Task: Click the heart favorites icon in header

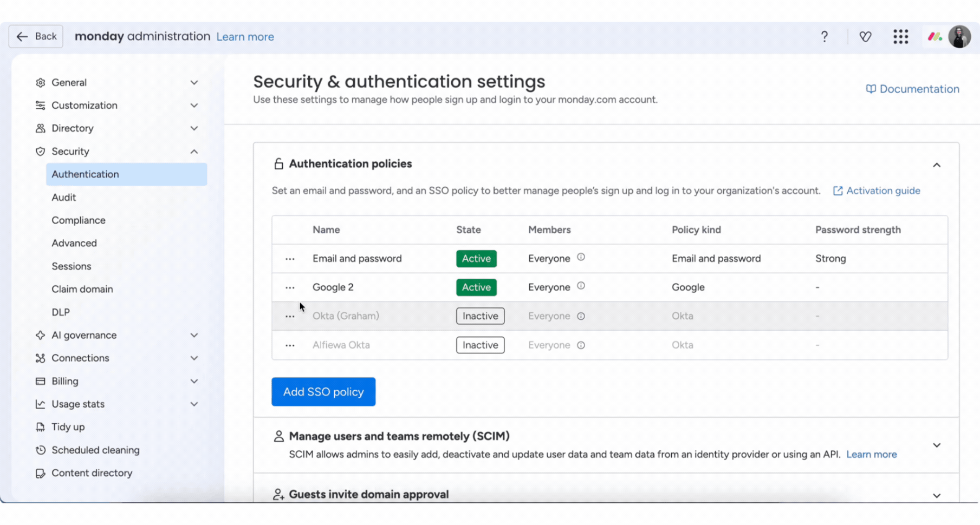Action: pyautogui.click(x=865, y=36)
